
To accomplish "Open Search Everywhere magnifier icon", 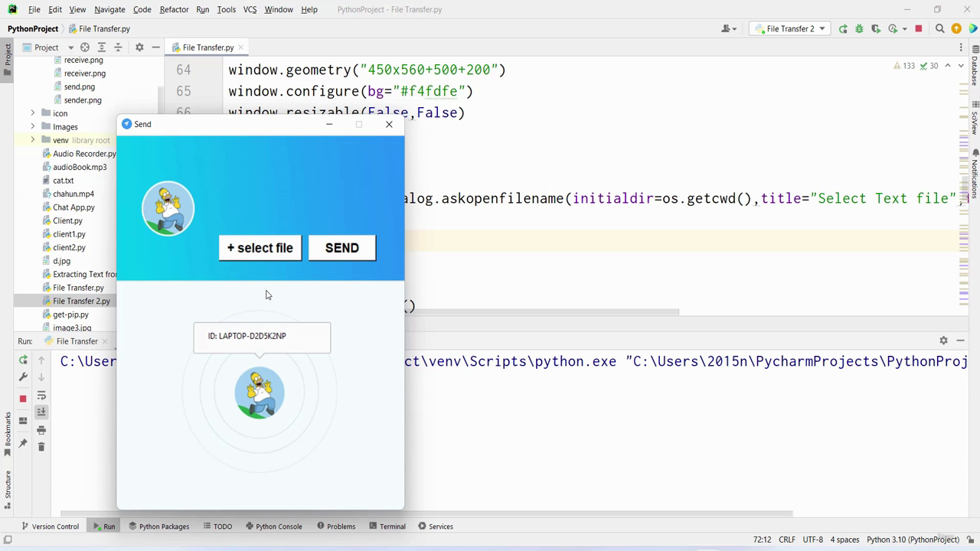I will [940, 29].
